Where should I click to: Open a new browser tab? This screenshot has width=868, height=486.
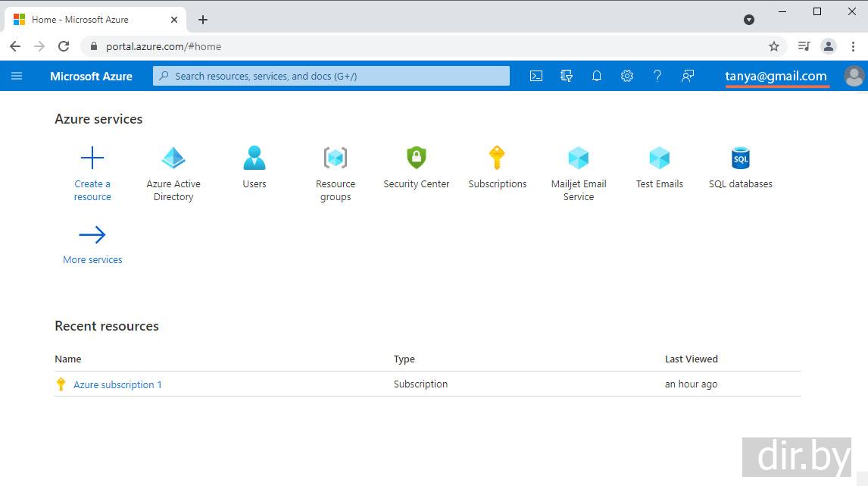point(203,20)
